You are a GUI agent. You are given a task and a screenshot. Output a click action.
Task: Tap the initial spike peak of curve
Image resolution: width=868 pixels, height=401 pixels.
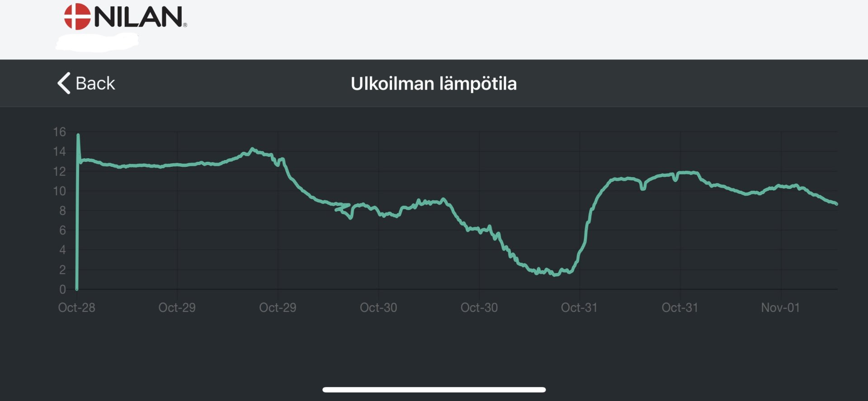point(78,135)
